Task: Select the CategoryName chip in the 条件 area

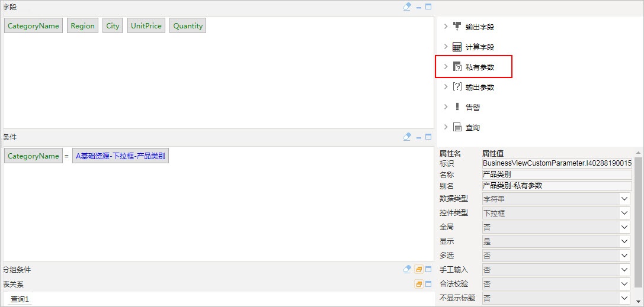Action: tap(33, 156)
